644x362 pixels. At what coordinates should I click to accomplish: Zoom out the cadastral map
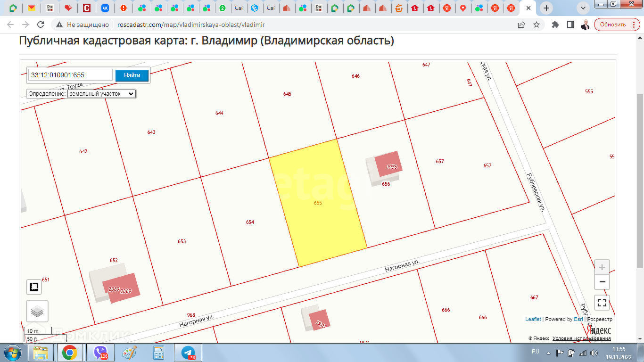(602, 282)
